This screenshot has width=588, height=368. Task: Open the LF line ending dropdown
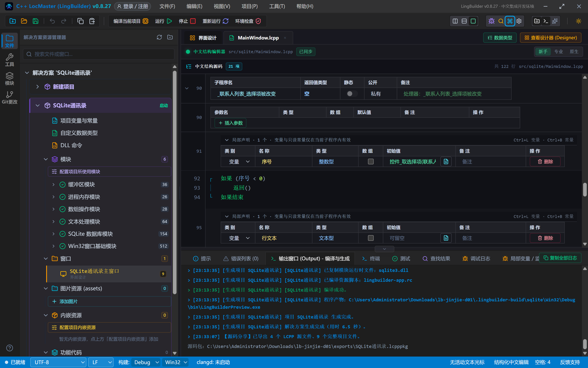[101, 362]
